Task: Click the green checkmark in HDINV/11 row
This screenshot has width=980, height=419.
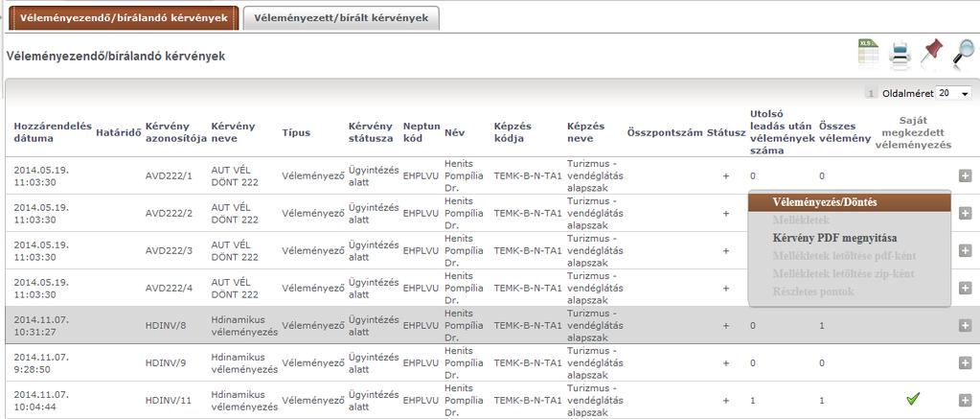Action: click(x=913, y=398)
